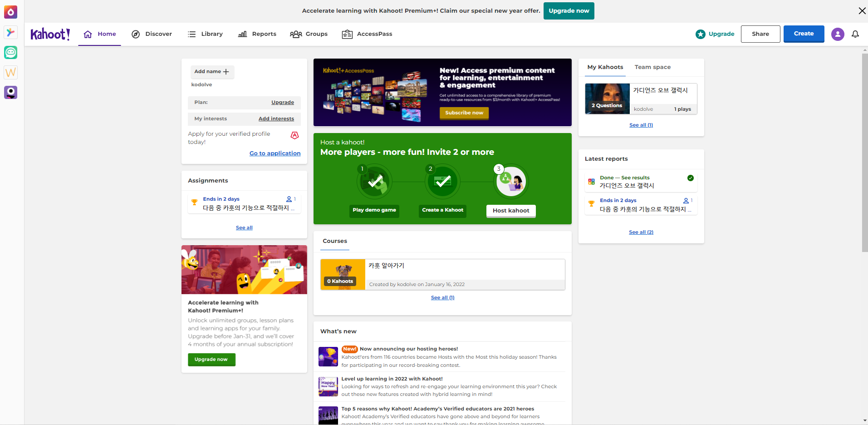
Task: Open Level up learning in 2022 article
Action: click(442, 386)
